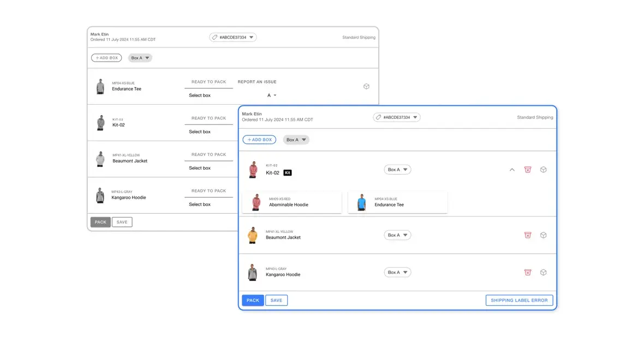Viewport: 644px width, 337px height.
Task: Click the yellow Beaumont Jacket thumbnail in the front window
Action: 253,235
